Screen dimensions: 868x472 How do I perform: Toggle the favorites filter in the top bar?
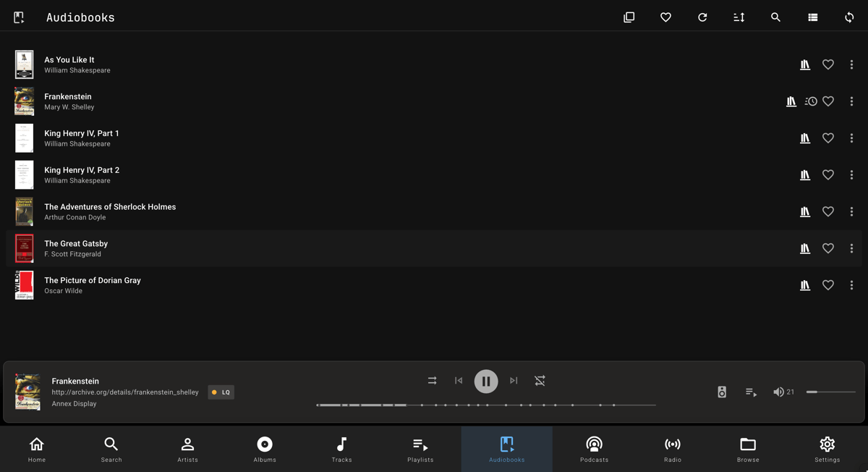[665, 17]
